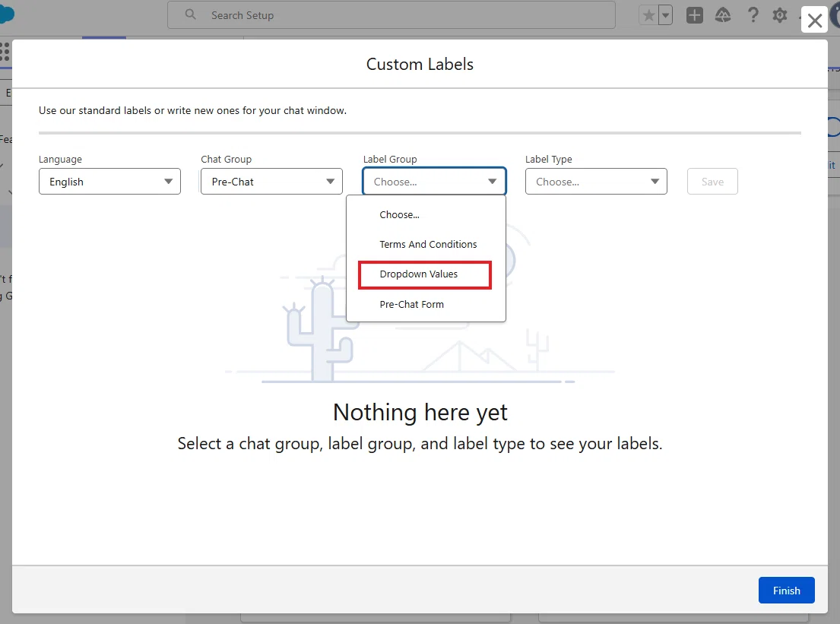
Task: Click the Custom Labels heading text
Action: (x=420, y=65)
